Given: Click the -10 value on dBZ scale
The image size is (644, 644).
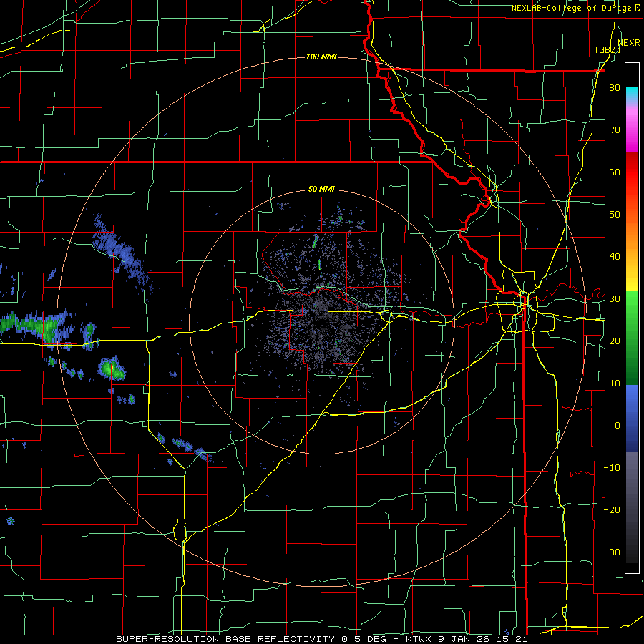Looking at the screenshot, I should (612, 467).
